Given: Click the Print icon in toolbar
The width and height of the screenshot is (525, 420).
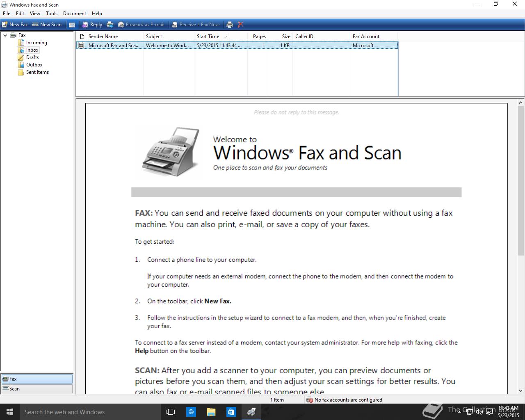Looking at the screenshot, I should [230, 25].
